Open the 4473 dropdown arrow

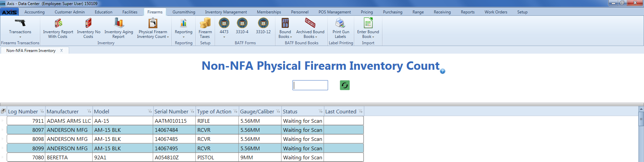click(224, 37)
